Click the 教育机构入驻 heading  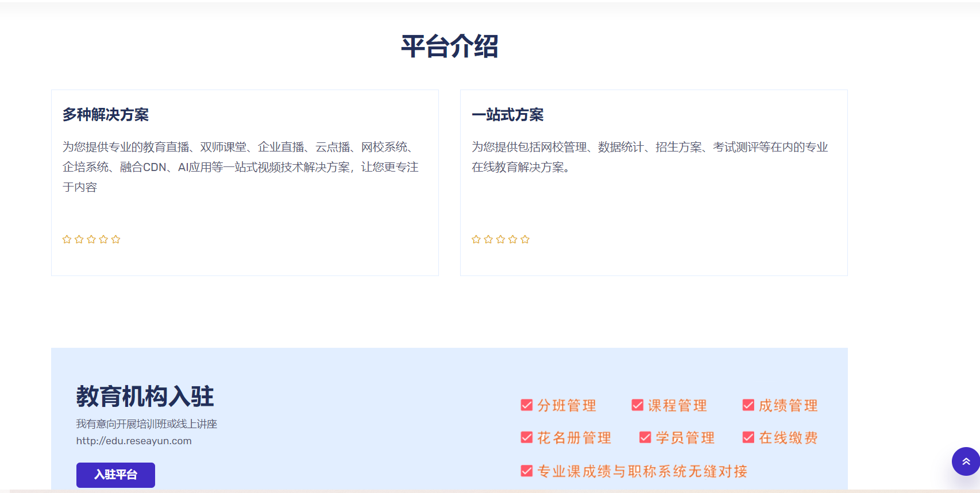click(x=145, y=397)
